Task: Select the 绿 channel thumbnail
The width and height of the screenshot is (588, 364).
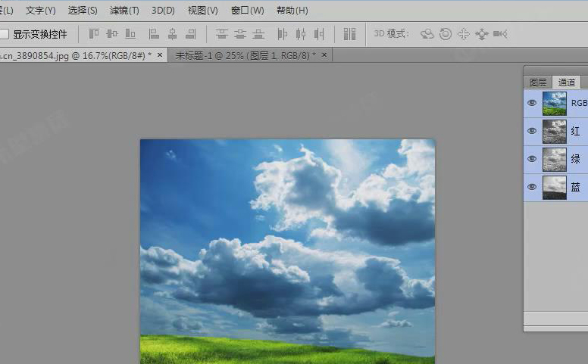Action: [x=554, y=159]
